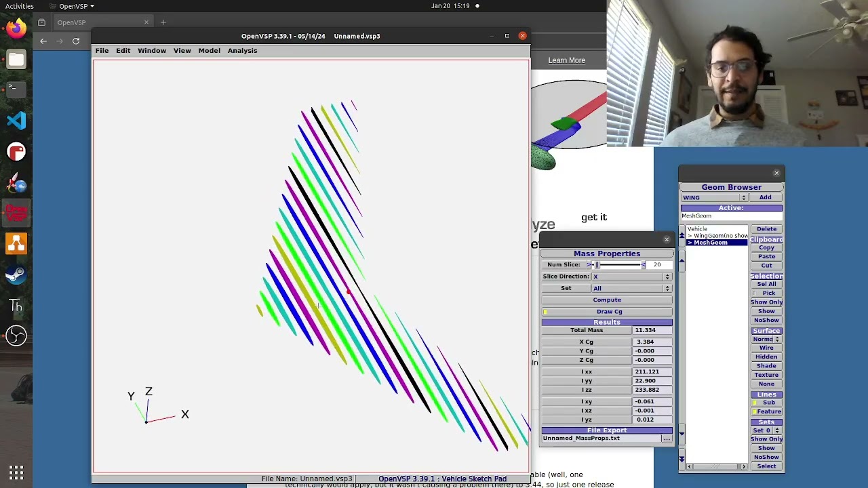Click the Num Slice slider track
Viewport: 868px width, 488px height.
point(617,265)
